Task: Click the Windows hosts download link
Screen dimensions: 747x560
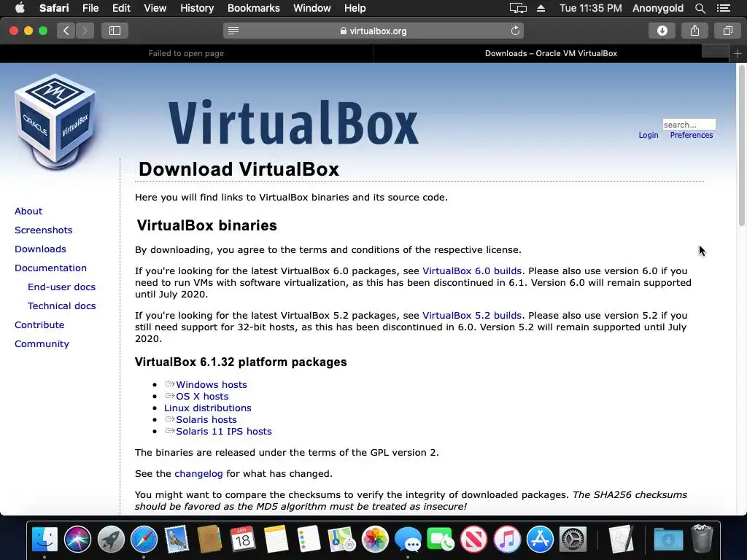Action: pos(212,385)
